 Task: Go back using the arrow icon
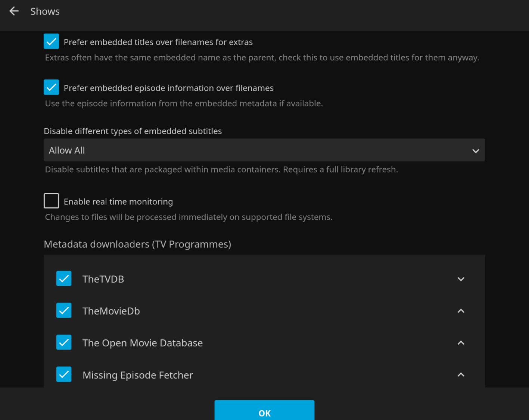pos(14,11)
